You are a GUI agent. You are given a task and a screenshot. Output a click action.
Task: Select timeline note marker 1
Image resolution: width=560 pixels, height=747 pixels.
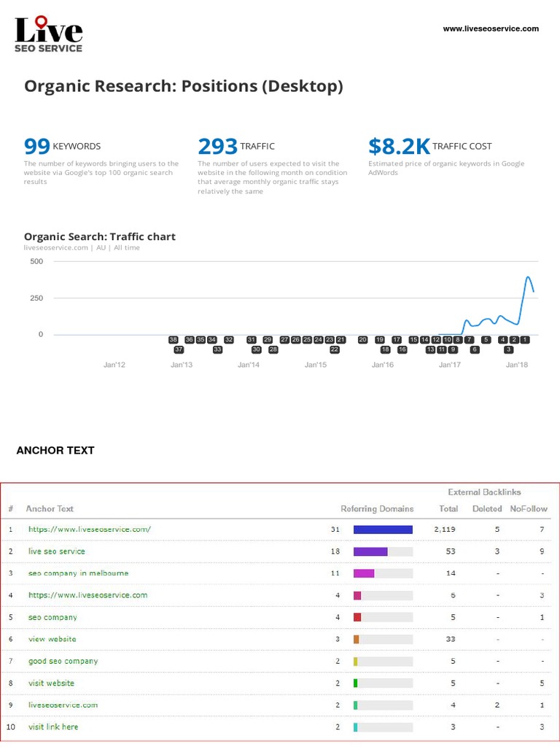524,340
